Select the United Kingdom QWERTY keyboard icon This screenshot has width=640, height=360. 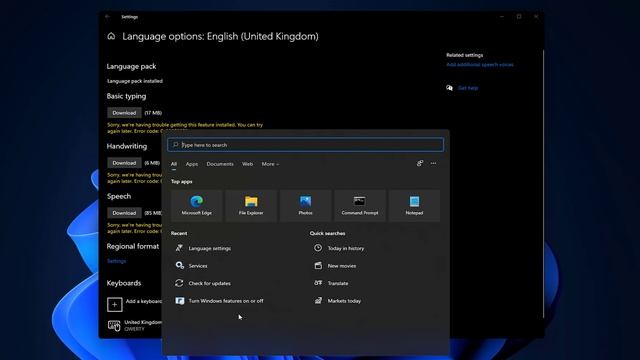114,325
